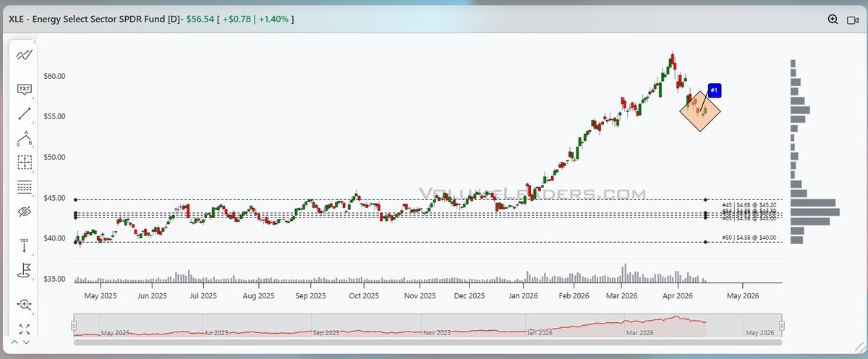Click the chart title 'XLE - Energy Select Sector SPDR Fund [D]'
868x359 pixels.
pos(96,19)
